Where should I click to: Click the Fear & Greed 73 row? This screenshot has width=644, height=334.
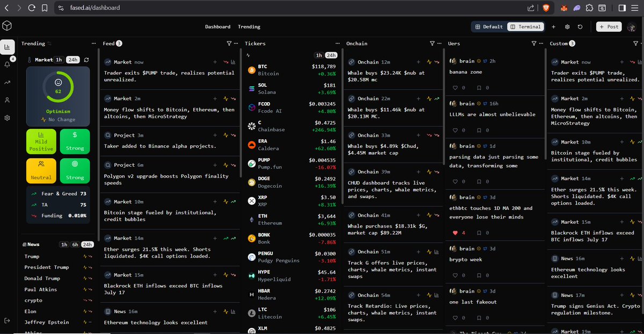click(x=58, y=194)
